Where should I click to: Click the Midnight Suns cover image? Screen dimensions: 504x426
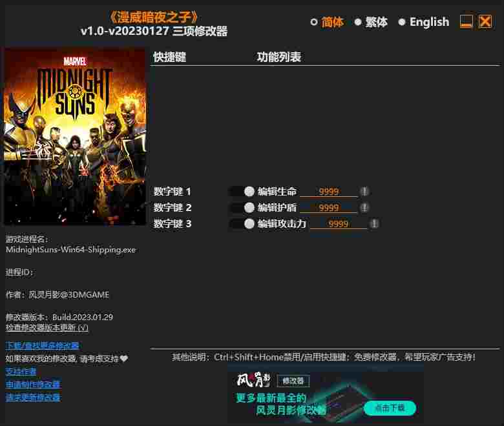(x=74, y=136)
